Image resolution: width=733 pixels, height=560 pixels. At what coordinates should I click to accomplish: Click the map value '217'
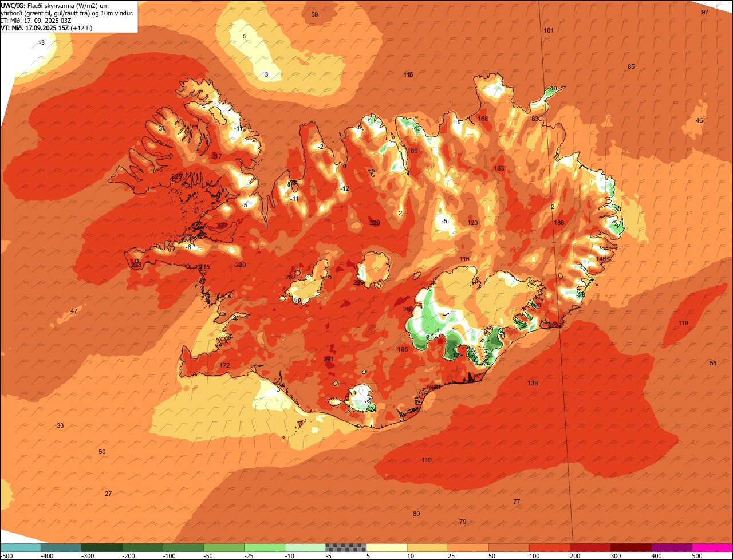tap(216, 157)
